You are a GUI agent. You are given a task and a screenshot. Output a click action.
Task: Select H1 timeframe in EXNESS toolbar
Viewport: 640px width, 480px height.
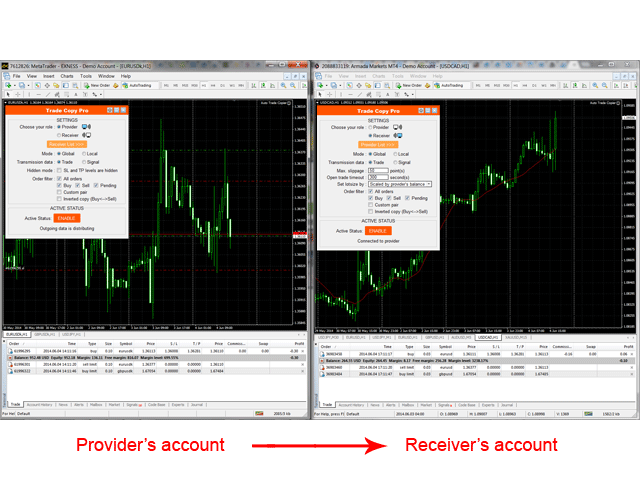(x=204, y=85)
